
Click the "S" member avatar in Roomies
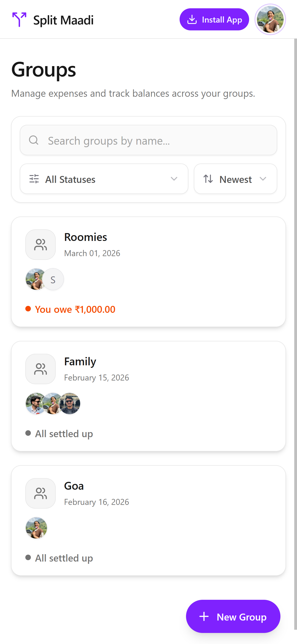(53, 279)
